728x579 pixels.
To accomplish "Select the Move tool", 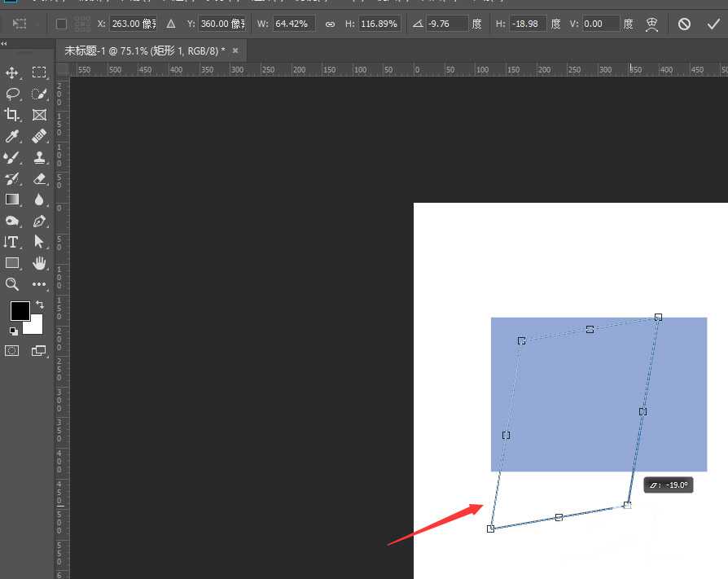I will 12,72.
